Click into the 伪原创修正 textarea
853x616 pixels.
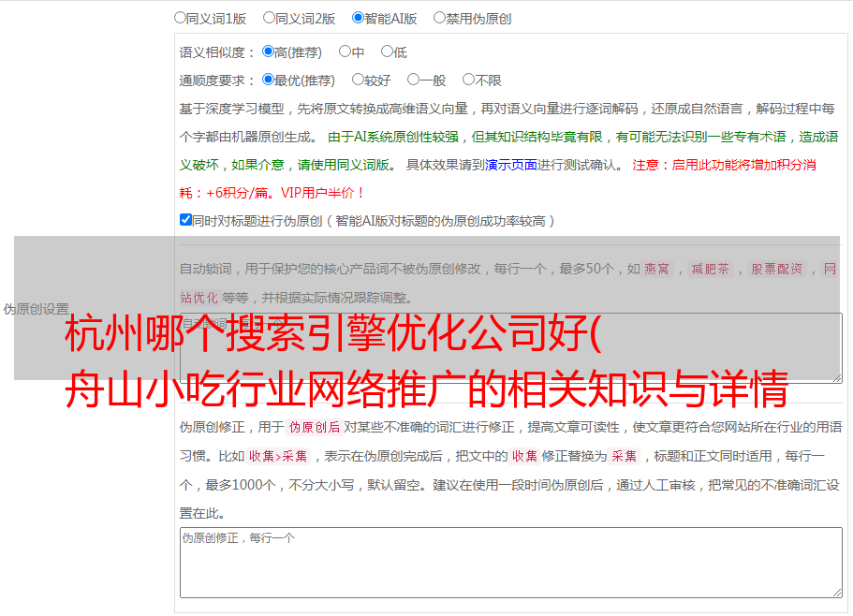511,563
